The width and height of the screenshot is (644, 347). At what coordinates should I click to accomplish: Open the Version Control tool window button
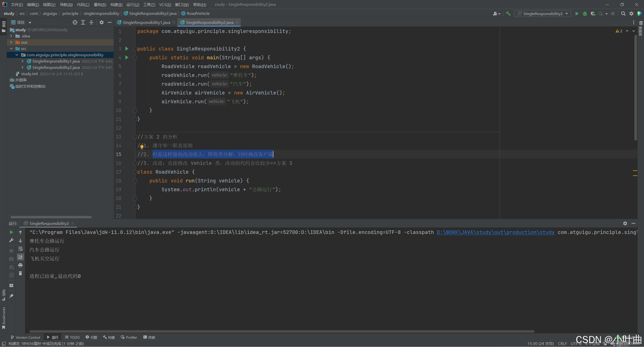tap(25, 337)
